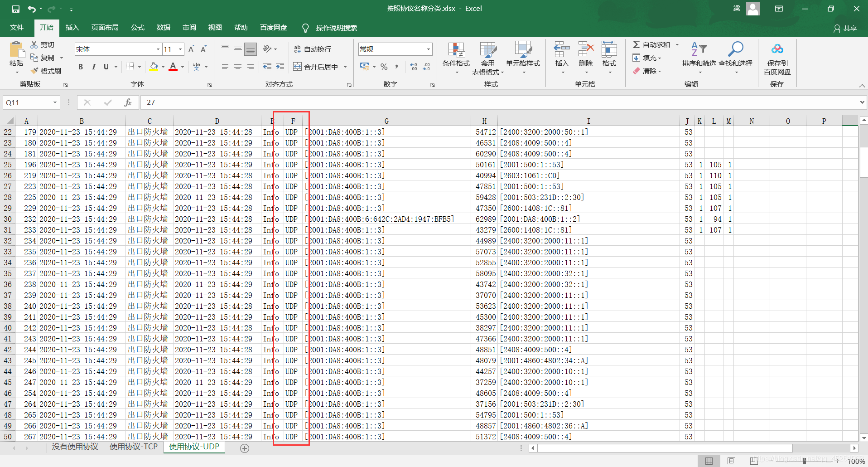Adjust the zoom slider in status bar
868x467 pixels.
(805, 461)
